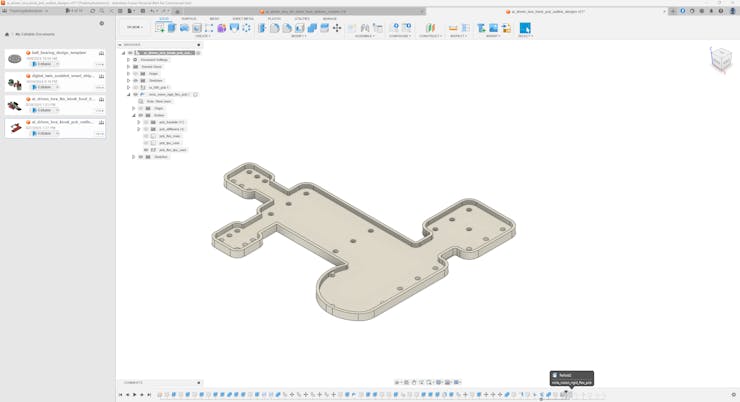Switch to the Sheet Metal tab
740x402 pixels.
pos(243,19)
